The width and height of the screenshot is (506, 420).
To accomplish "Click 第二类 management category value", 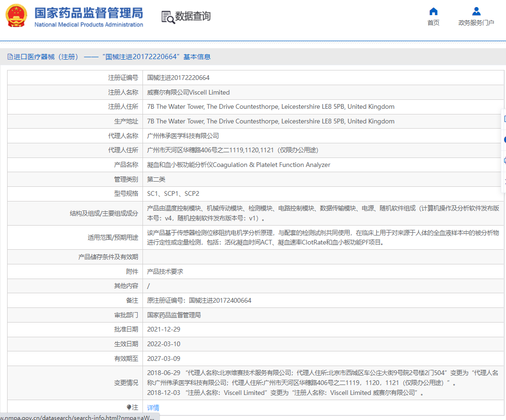I will coord(156,179).
